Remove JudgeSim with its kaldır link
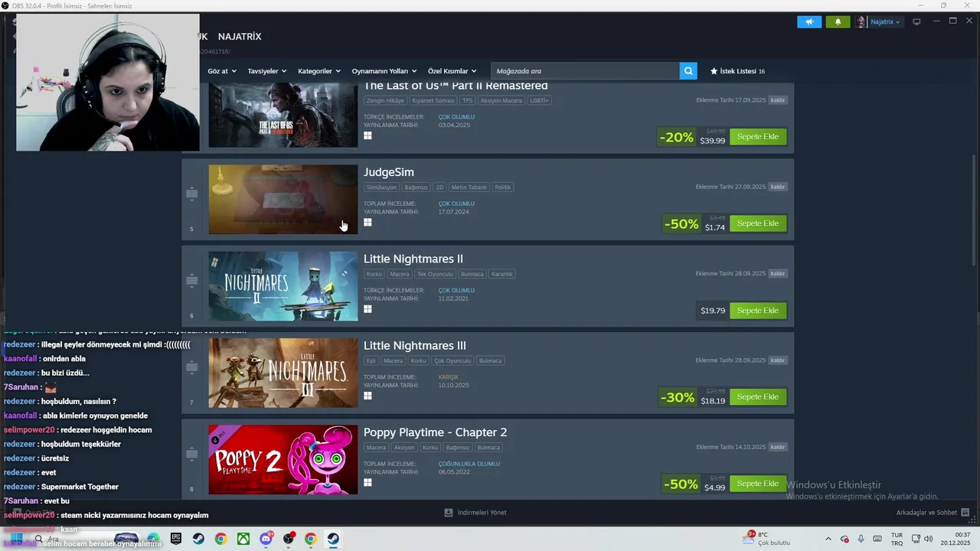 click(778, 187)
